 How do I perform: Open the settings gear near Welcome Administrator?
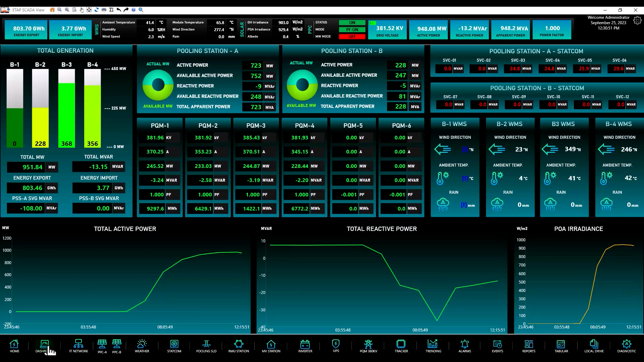(x=637, y=21)
